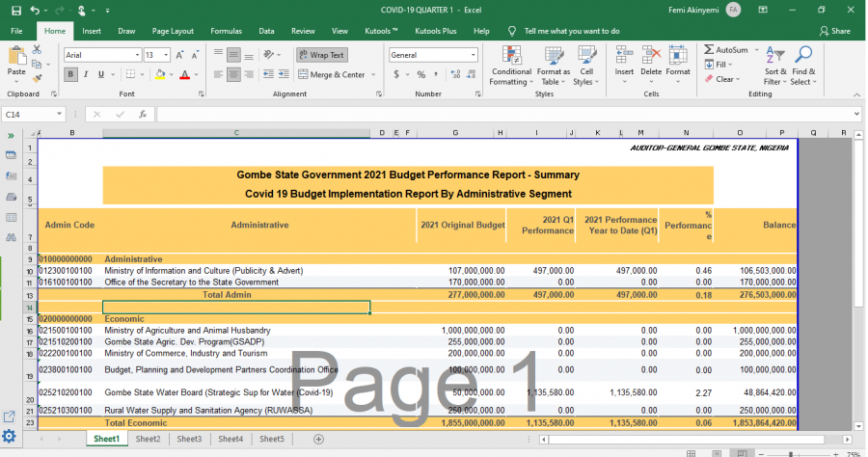Align text to the left
The height and width of the screenshot is (457, 868).
pyautogui.click(x=218, y=74)
